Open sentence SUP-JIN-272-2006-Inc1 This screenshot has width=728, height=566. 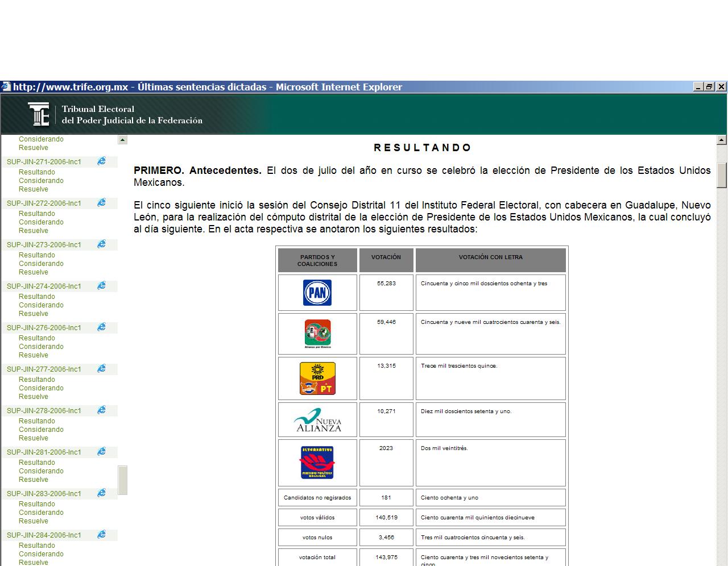coord(44,203)
